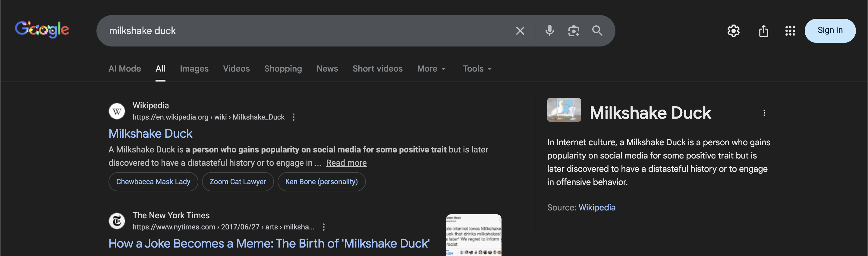Switch to the Short videos tab
The height and width of the screenshot is (256, 868).
pyautogui.click(x=377, y=69)
